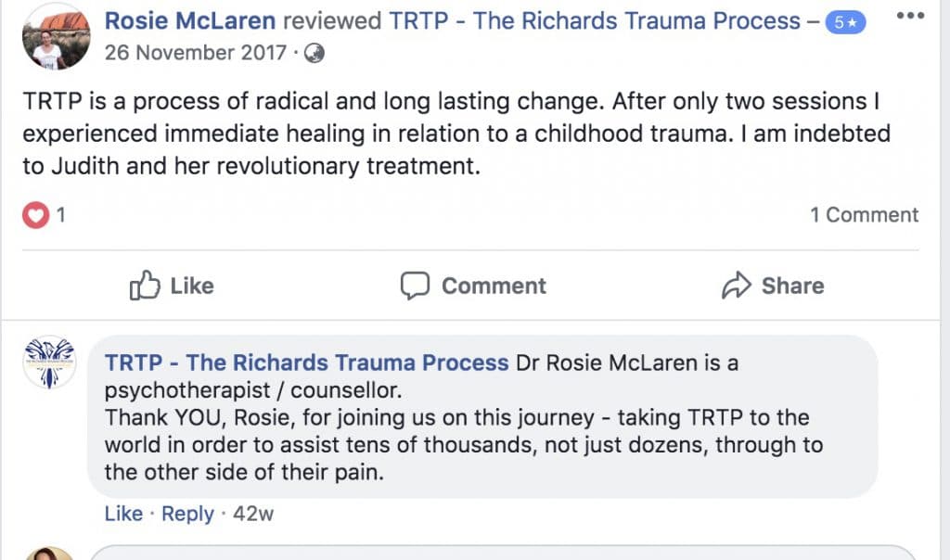950x560 pixels.
Task: Click the public globe privacy icon
Action: tap(315, 53)
